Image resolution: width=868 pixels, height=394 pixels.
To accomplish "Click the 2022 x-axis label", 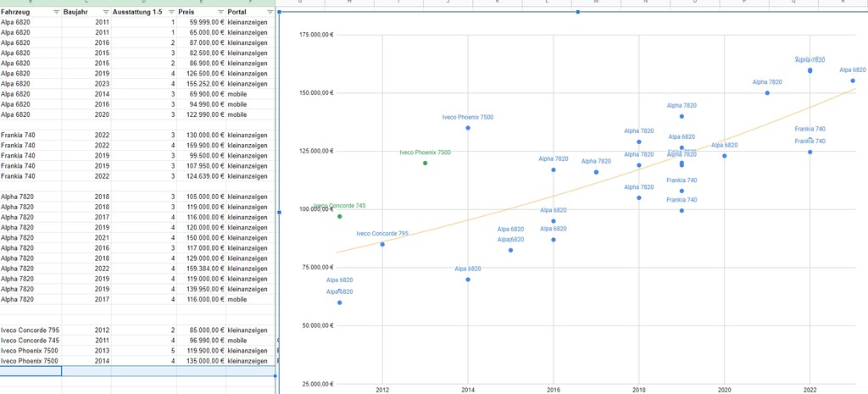I will coord(810,390).
